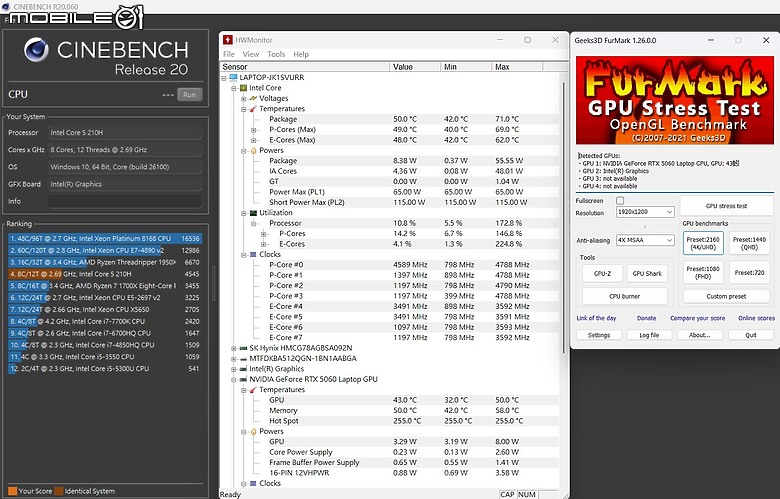Click the Info input field in Cinebench
780x499 pixels.
pyautogui.click(x=125, y=201)
